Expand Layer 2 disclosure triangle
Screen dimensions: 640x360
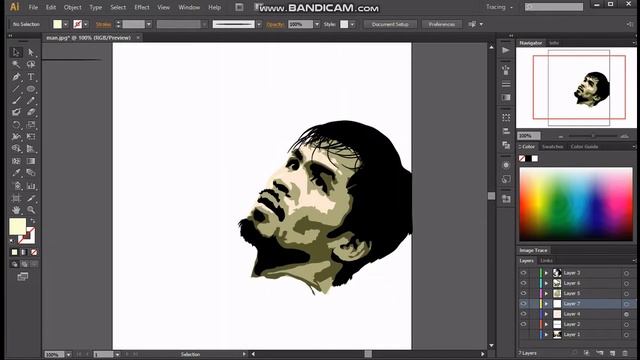547,324
